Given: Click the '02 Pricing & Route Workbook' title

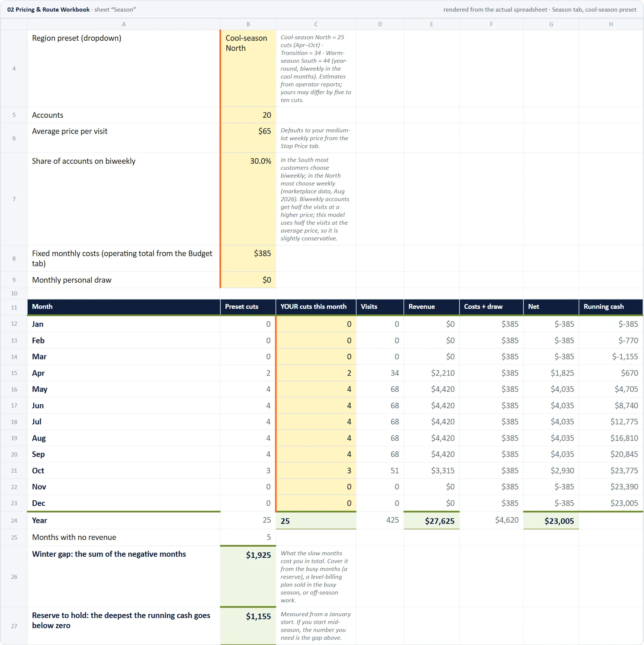Looking at the screenshot, I should [48, 9].
